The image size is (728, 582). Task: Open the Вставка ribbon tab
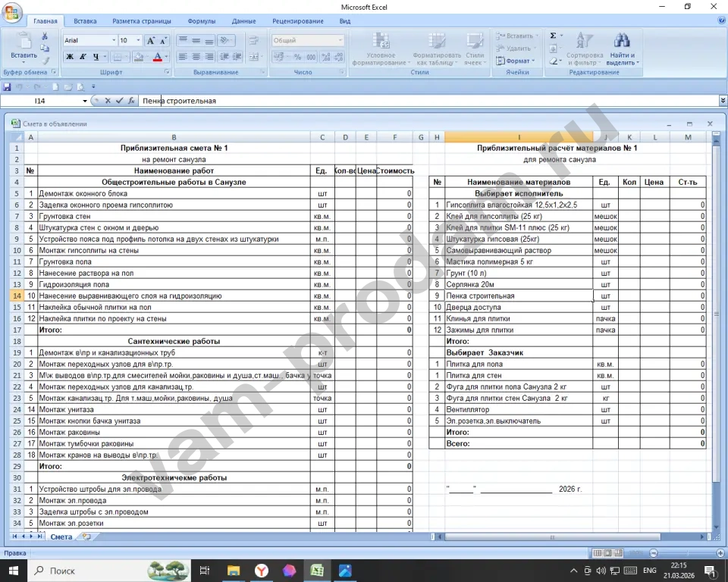[85, 21]
